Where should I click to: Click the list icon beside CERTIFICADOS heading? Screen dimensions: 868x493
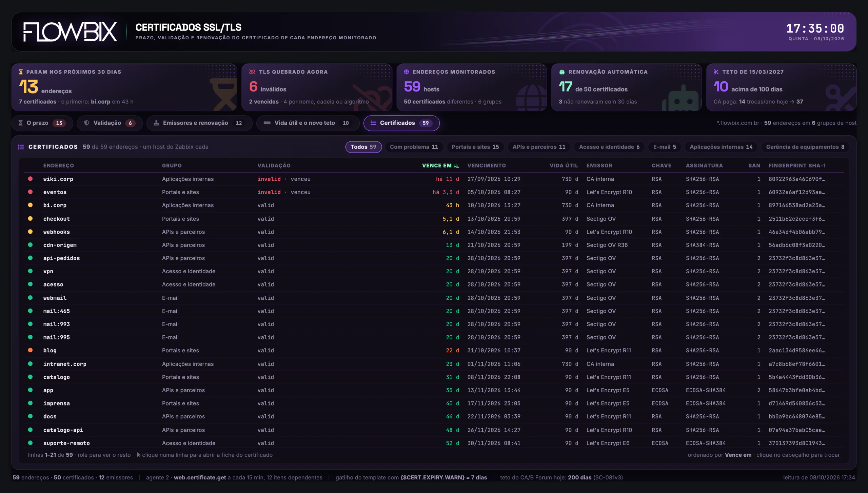(x=21, y=147)
